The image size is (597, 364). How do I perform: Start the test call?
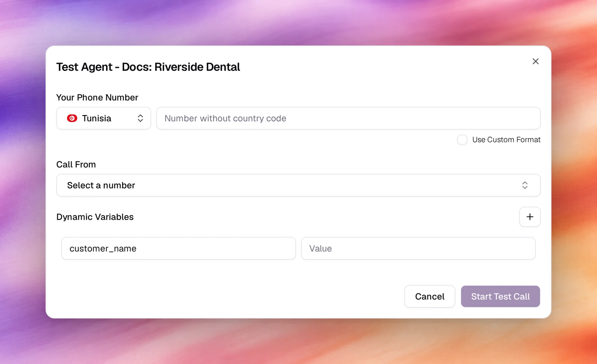[500, 296]
